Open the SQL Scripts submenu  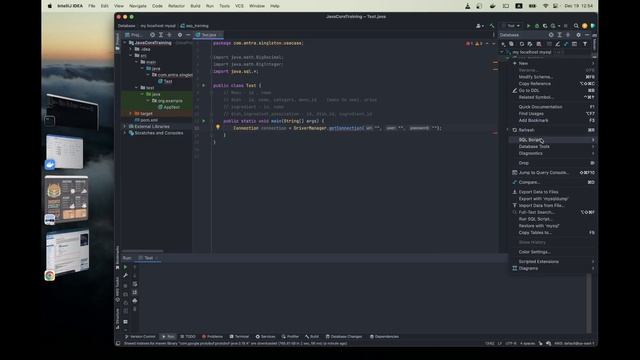tap(553, 140)
